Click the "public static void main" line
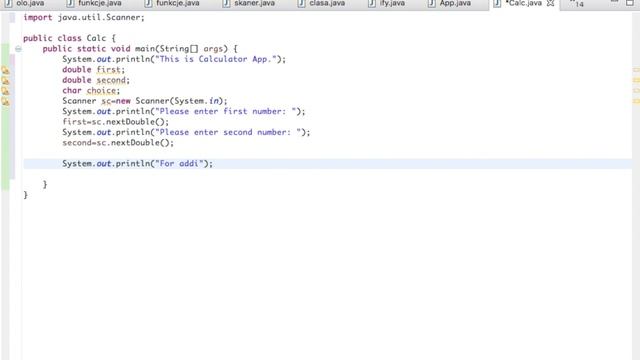Screen dimensions: 640x360 [140, 49]
